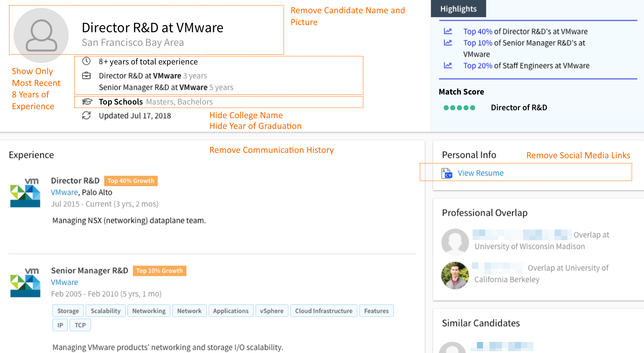Click the clock icon beside total experience
Viewport: 644px width, 353px height.
point(86,61)
